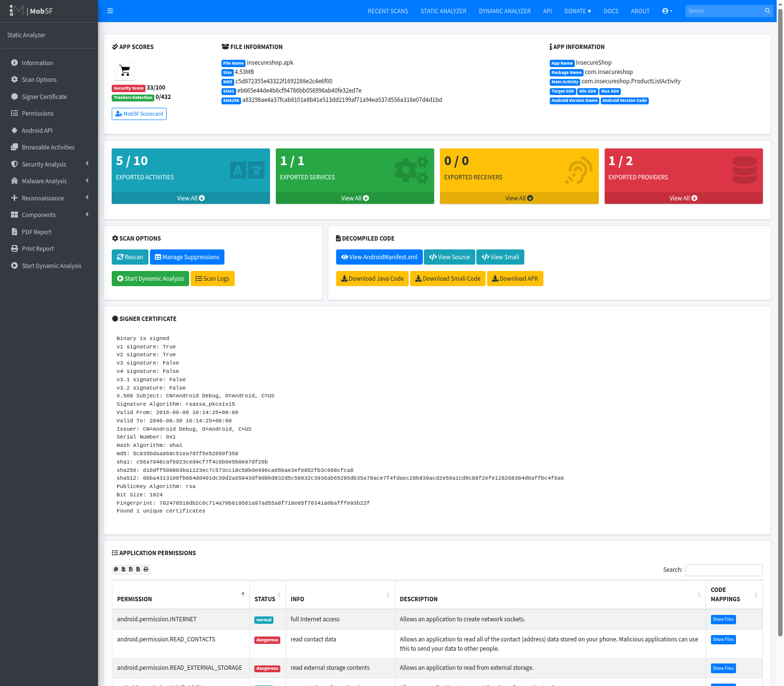This screenshot has width=784, height=686.
Task: Export permissions table as CSV
Action: pos(123,569)
